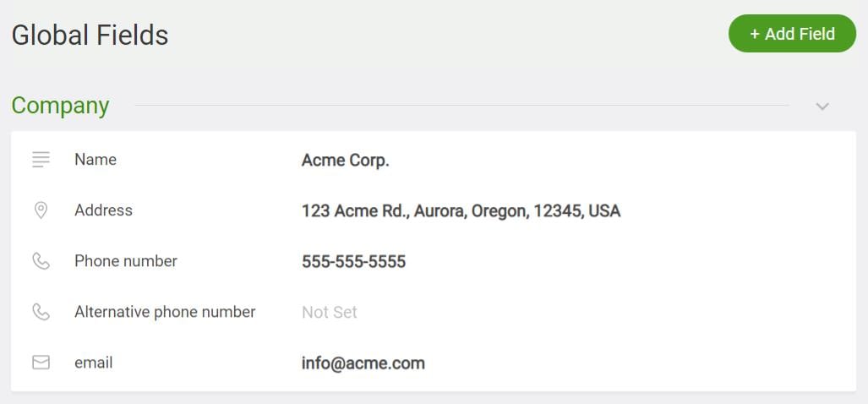Click the divider line next to Company
Viewport: 868px width, 404px height.
tap(462, 105)
